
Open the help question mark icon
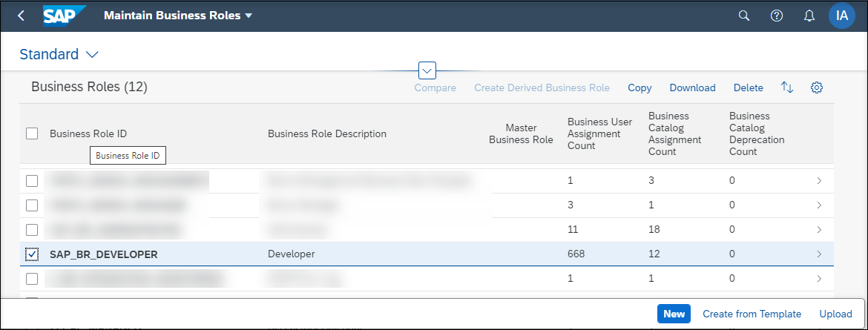coord(777,16)
